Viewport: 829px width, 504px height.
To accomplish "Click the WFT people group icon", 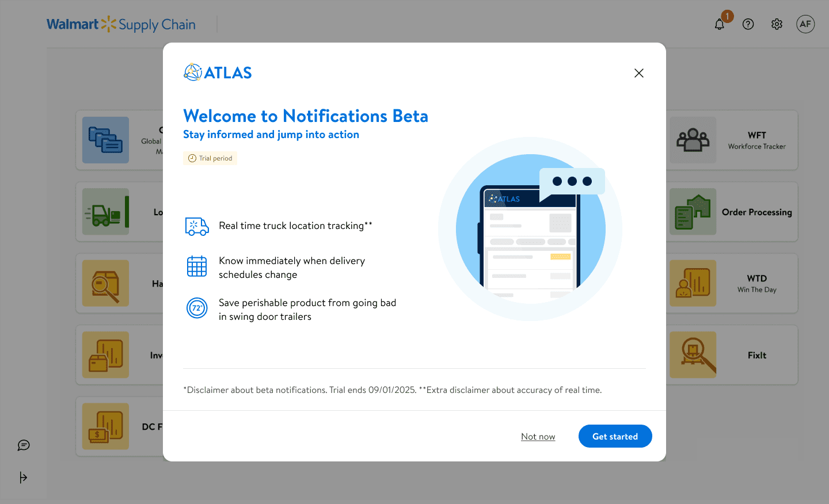I will coord(693,140).
